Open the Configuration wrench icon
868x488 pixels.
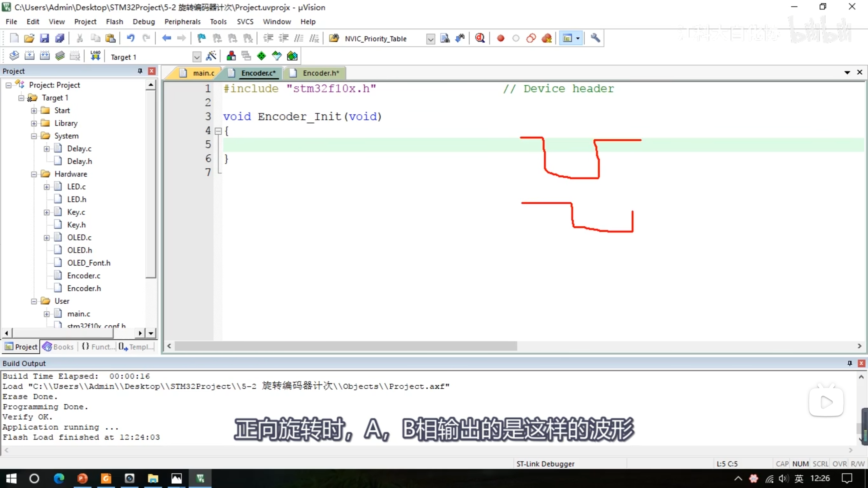(595, 38)
